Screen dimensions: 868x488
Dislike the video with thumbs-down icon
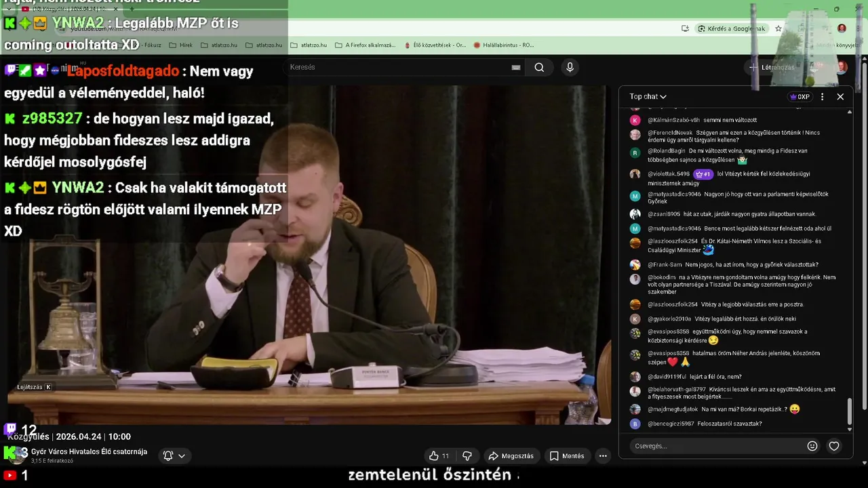[x=467, y=456]
